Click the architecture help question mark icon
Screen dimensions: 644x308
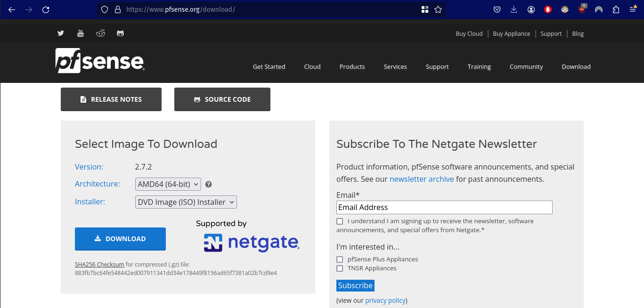(209, 185)
